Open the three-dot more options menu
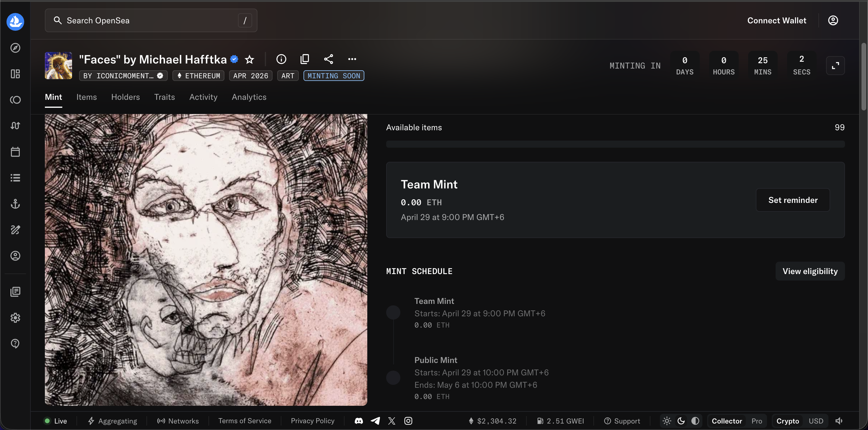The height and width of the screenshot is (430, 868). (352, 59)
